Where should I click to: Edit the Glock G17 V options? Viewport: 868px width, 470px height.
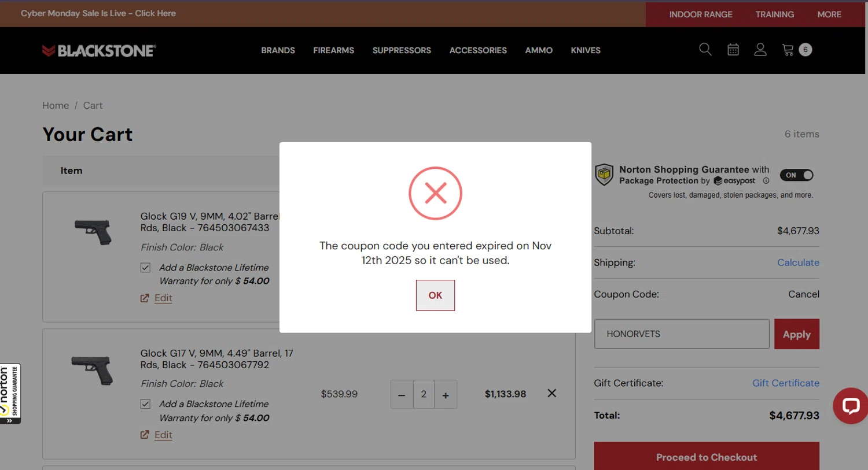click(x=163, y=435)
